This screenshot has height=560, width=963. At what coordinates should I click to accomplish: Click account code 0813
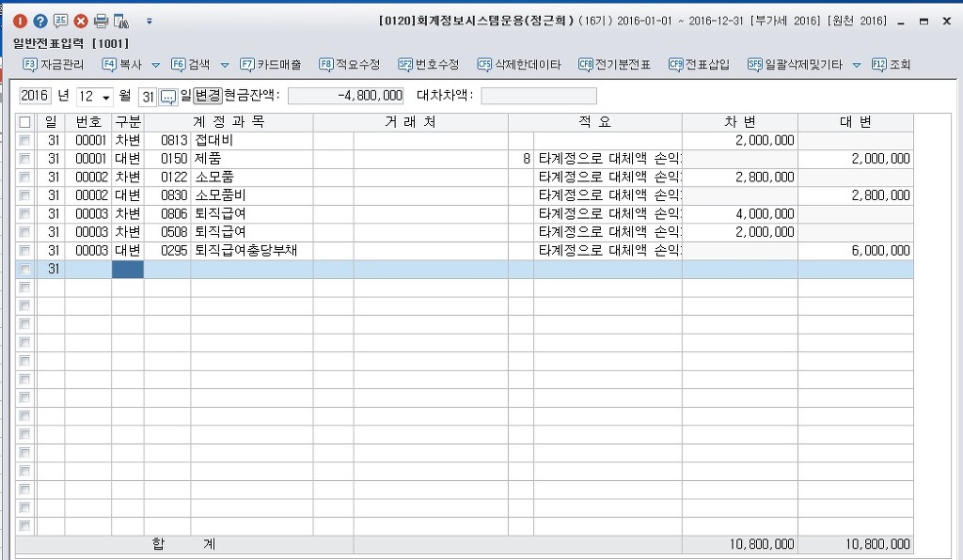click(174, 140)
